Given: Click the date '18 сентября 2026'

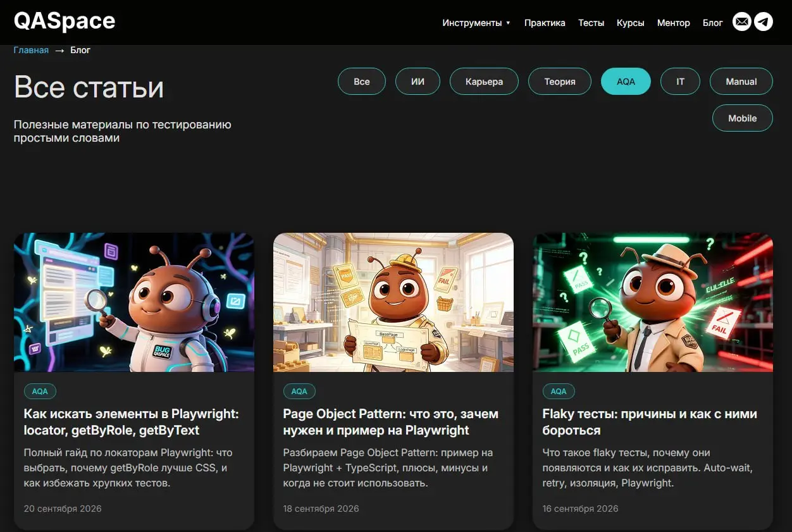Looking at the screenshot, I should (x=321, y=509).
